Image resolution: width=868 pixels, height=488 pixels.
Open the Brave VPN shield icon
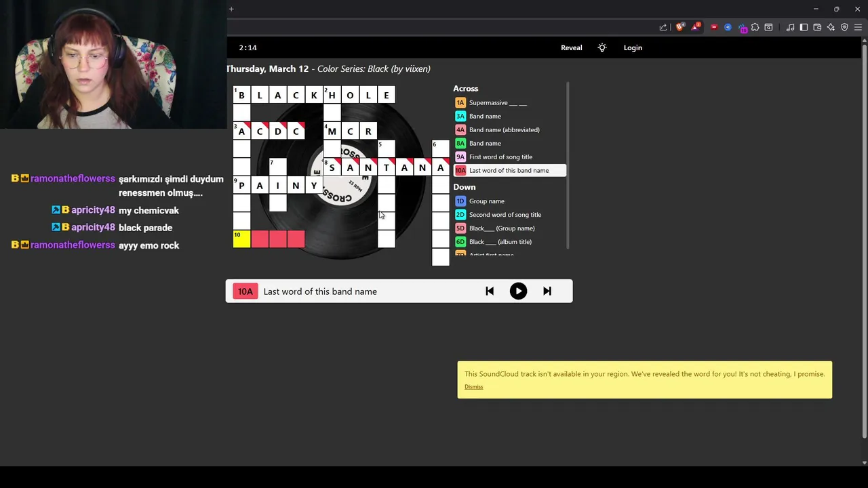tap(844, 27)
